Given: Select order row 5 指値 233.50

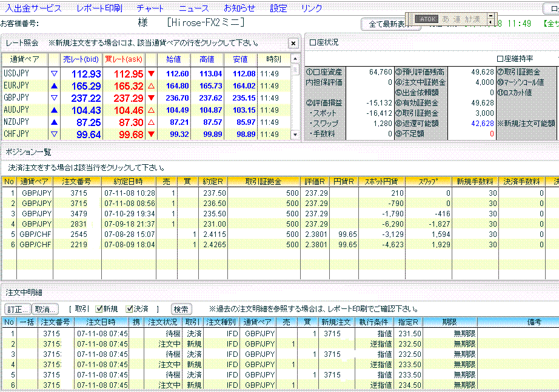Looking at the screenshot, I should (280, 375).
